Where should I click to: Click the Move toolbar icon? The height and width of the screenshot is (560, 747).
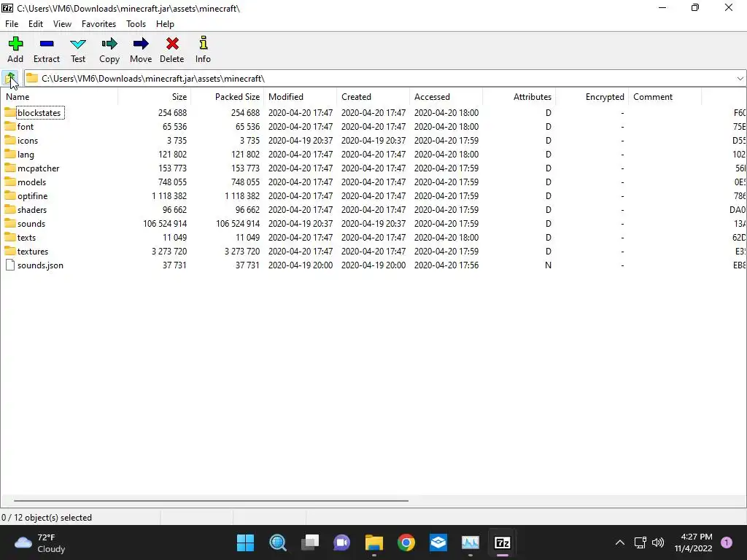point(141,44)
